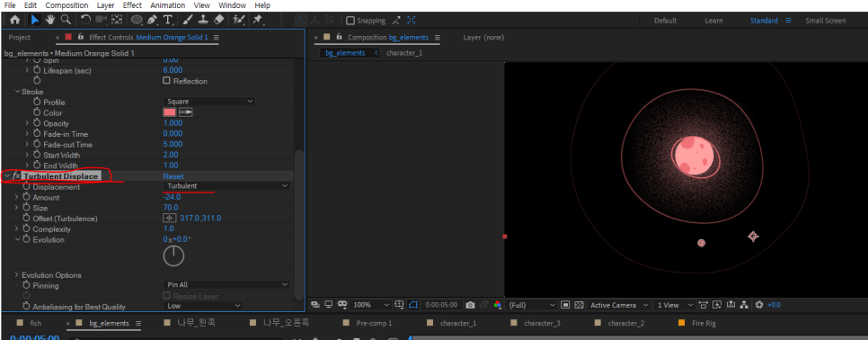Click the Offset point picker button

tap(170, 219)
